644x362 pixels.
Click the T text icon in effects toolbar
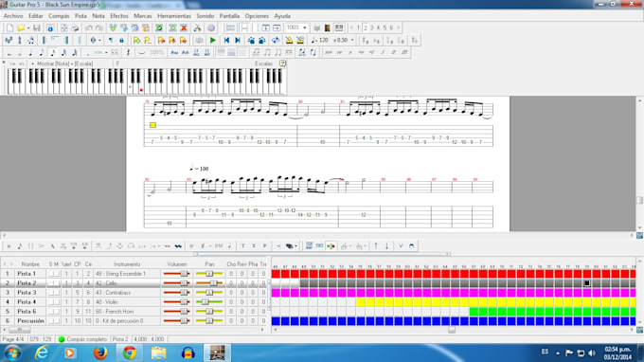tap(242, 245)
